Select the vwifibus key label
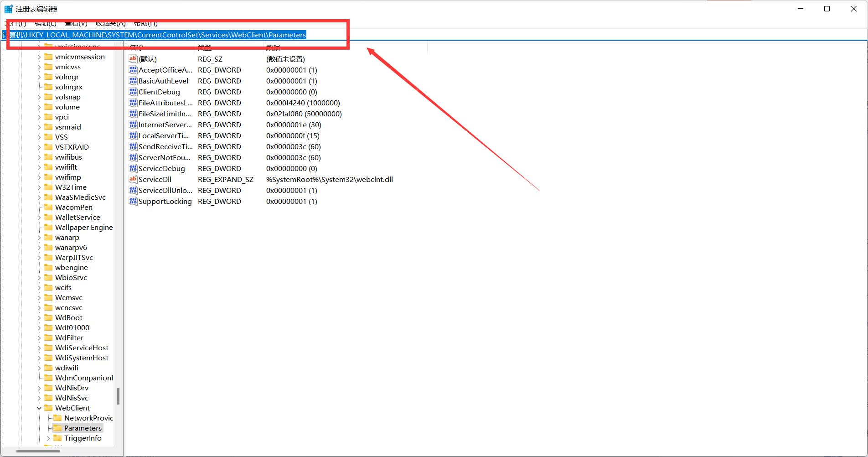Viewport: 868px width, 457px height. [68, 157]
